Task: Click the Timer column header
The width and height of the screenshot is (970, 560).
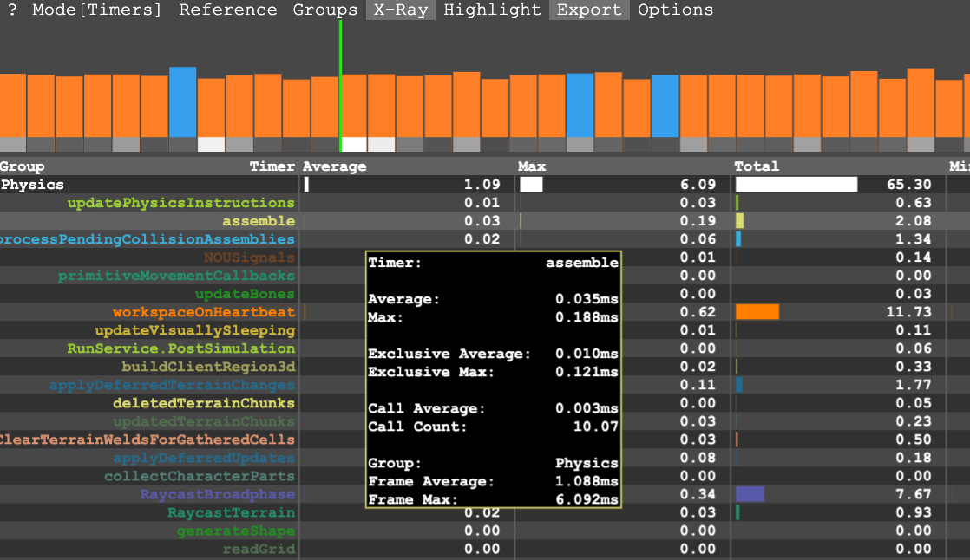Action: click(x=272, y=166)
